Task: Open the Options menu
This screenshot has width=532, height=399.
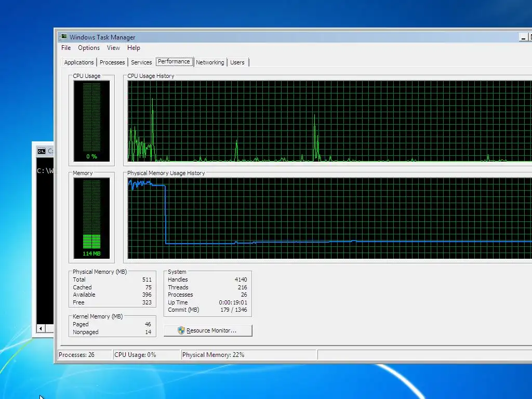Action: (89, 48)
